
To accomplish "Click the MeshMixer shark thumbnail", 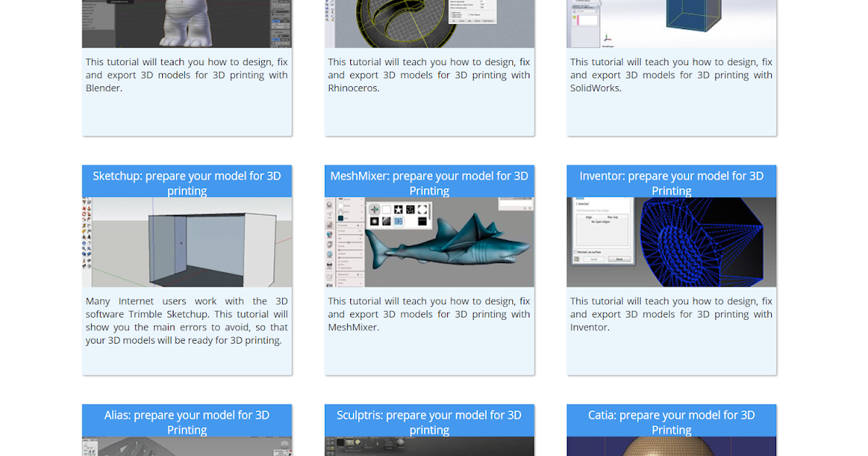I will (x=429, y=242).
